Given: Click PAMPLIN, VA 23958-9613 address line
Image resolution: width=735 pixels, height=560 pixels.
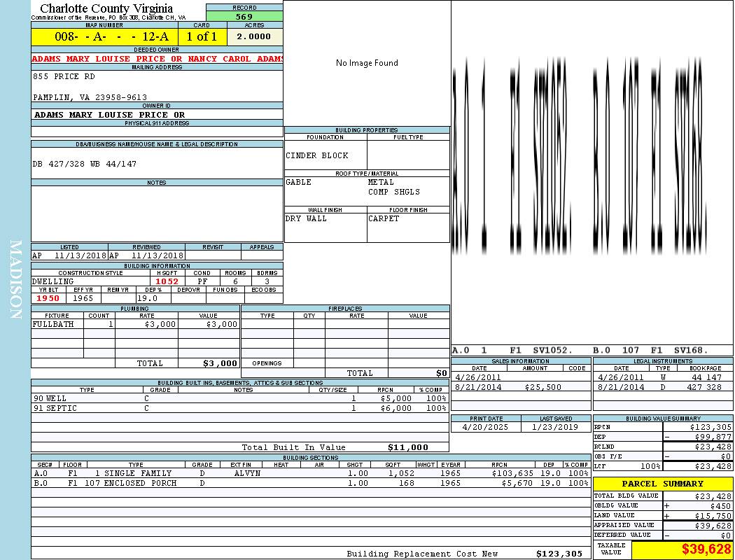Looking at the screenshot, I should 90,97.
